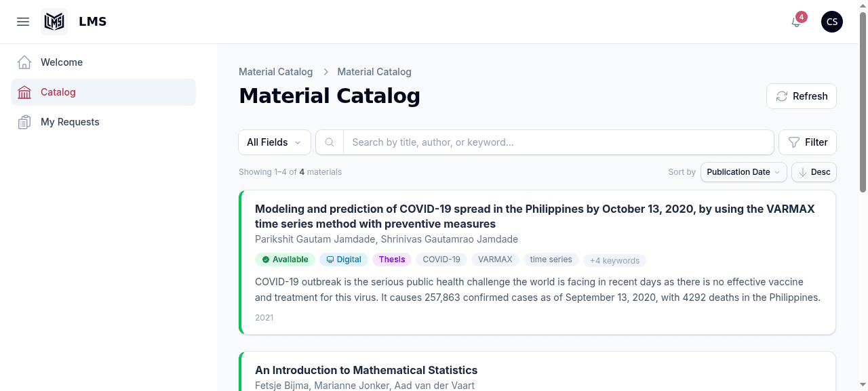The width and height of the screenshot is (868, 391).
Task: Click authors Fetsje Bijma line
Action: point(365,386)
